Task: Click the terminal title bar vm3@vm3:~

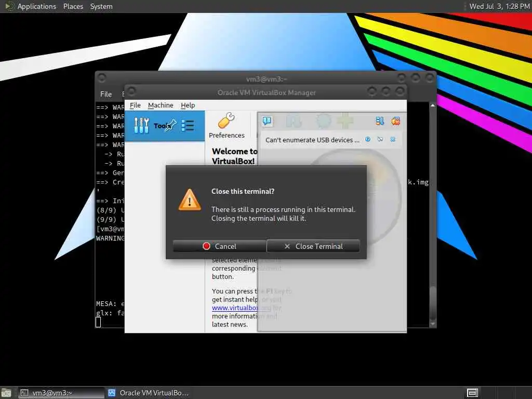Action: [267, 79]
